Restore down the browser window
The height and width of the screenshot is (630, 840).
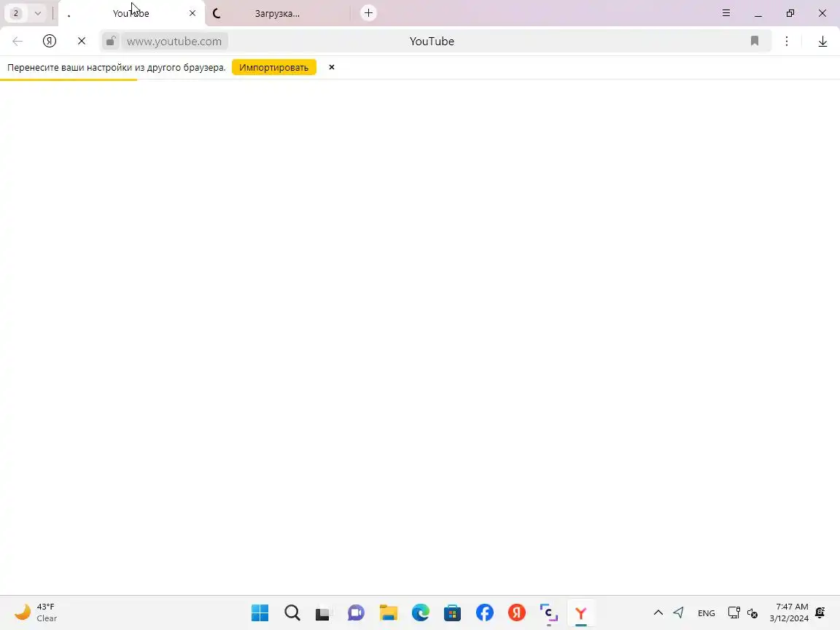[790, 13]
